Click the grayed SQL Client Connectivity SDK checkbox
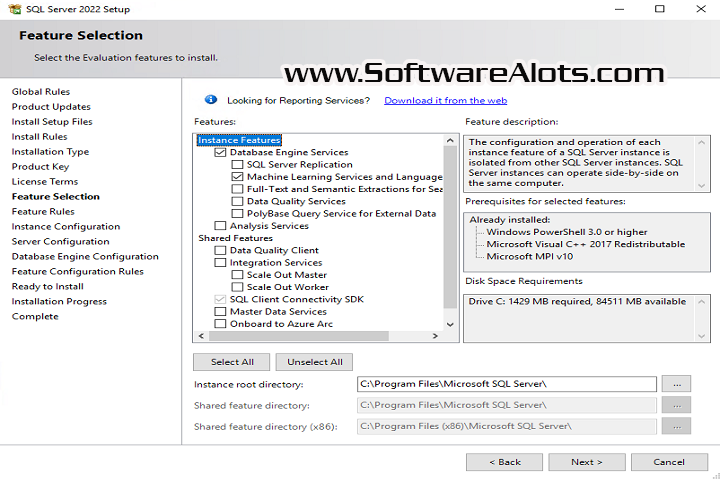This screenshot has height=480, width=720. pos(220,299)
